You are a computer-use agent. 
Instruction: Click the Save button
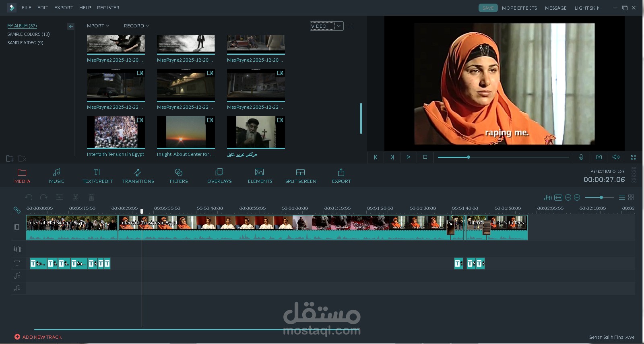pyautogui.click(x=488, y=8)
